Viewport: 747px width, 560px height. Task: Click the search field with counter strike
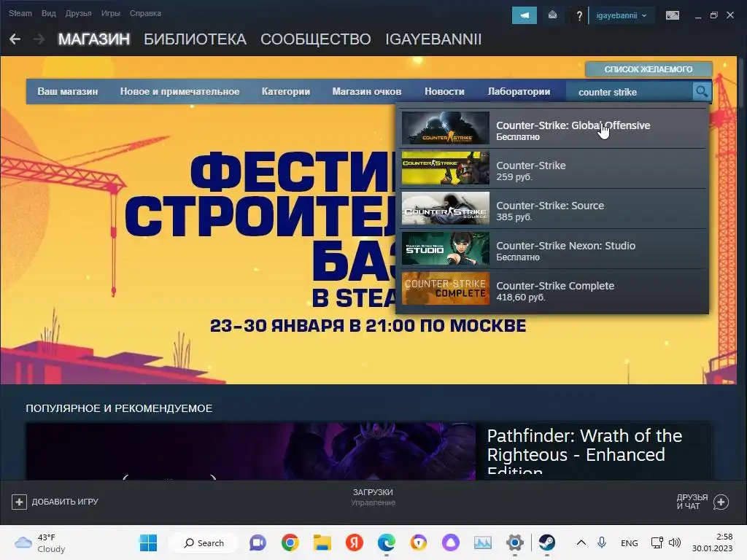[x=629, y=91]
